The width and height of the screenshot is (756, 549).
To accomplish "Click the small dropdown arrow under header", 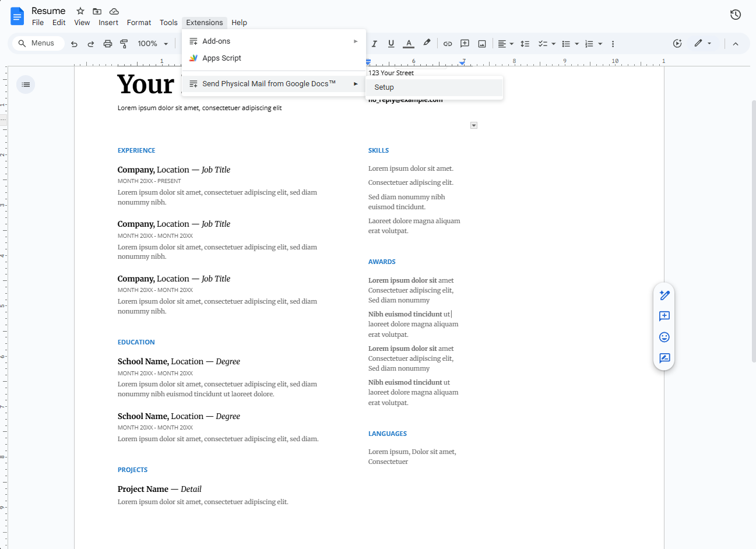I will 474,125.
